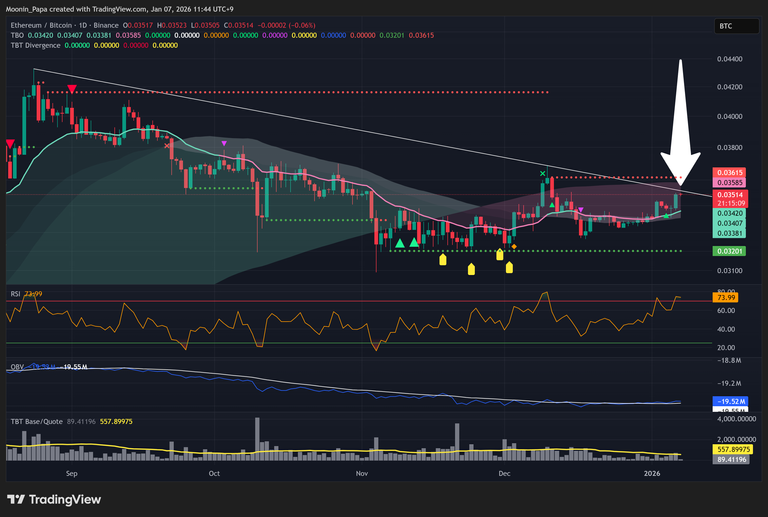Select the RSI indicator label

pos(15,293)
